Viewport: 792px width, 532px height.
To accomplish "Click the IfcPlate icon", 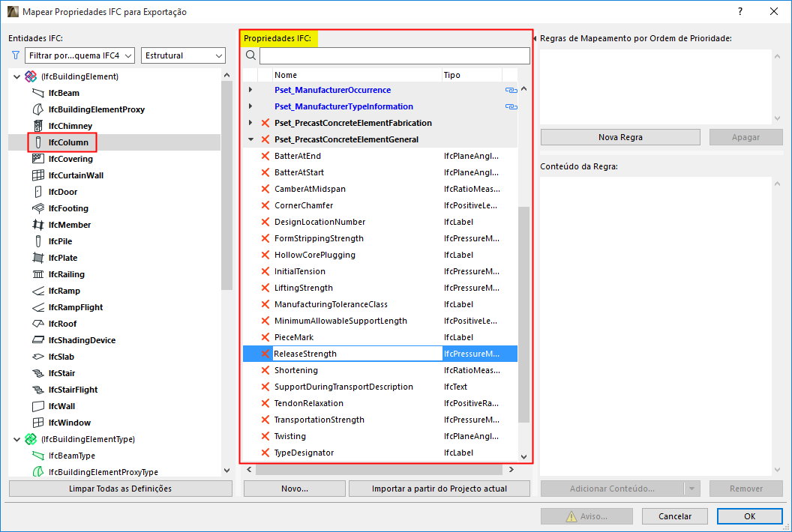I will click(38, 258).
